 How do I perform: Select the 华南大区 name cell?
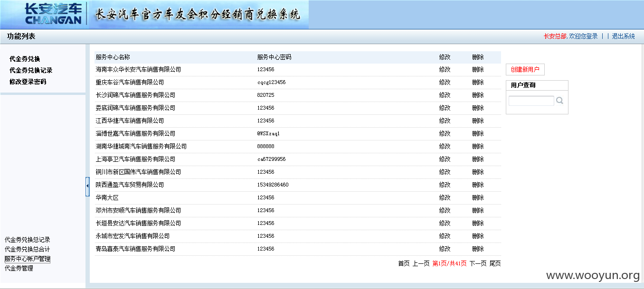click(x=107, y=197)
